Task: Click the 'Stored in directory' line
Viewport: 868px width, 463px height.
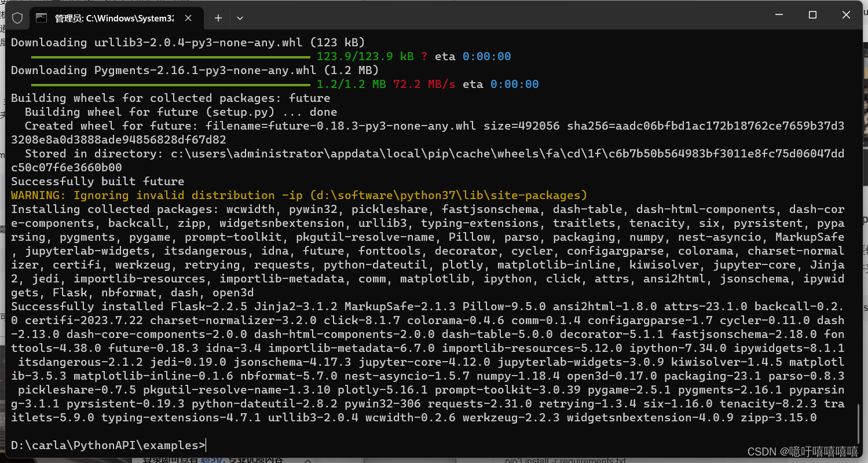Action: point(428,160)
